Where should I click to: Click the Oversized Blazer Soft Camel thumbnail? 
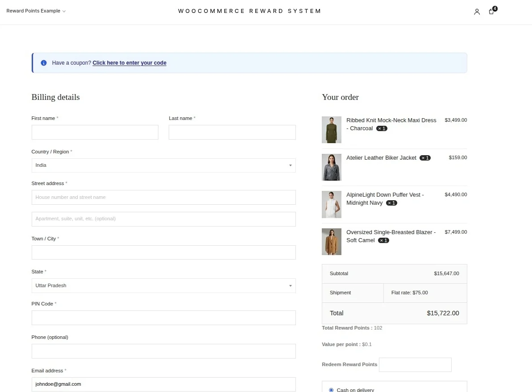pos(332,242)
